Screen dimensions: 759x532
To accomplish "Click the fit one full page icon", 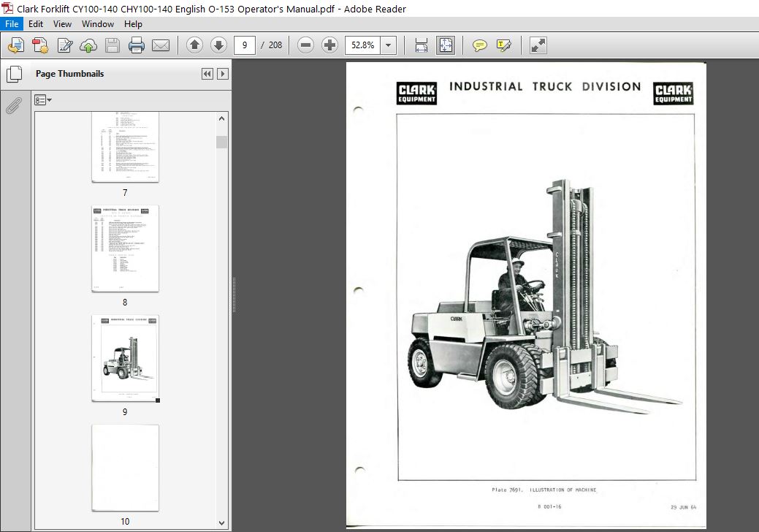I will coord(446,45).
